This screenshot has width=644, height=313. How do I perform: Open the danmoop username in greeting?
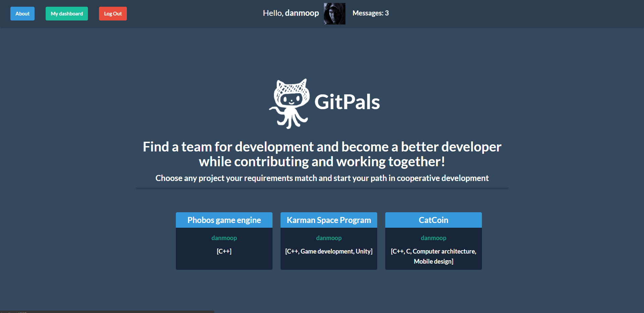(x=302, y=13)
